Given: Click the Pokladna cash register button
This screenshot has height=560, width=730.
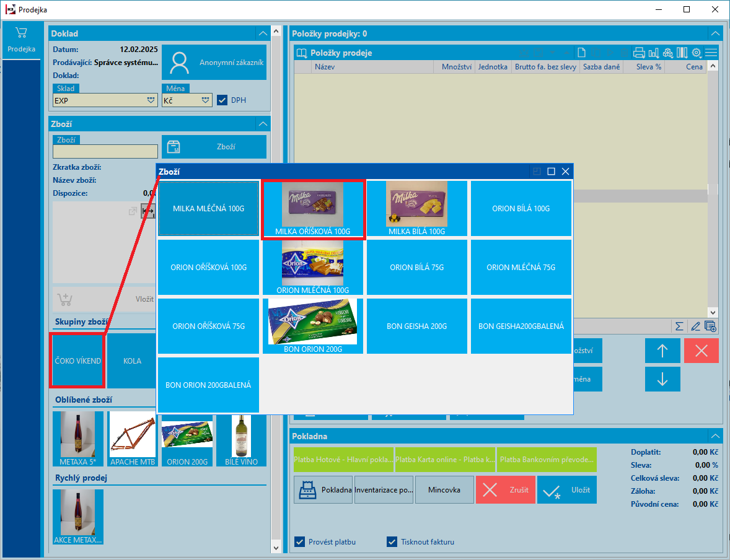Looking at the screenshot, I should [323, 490].
